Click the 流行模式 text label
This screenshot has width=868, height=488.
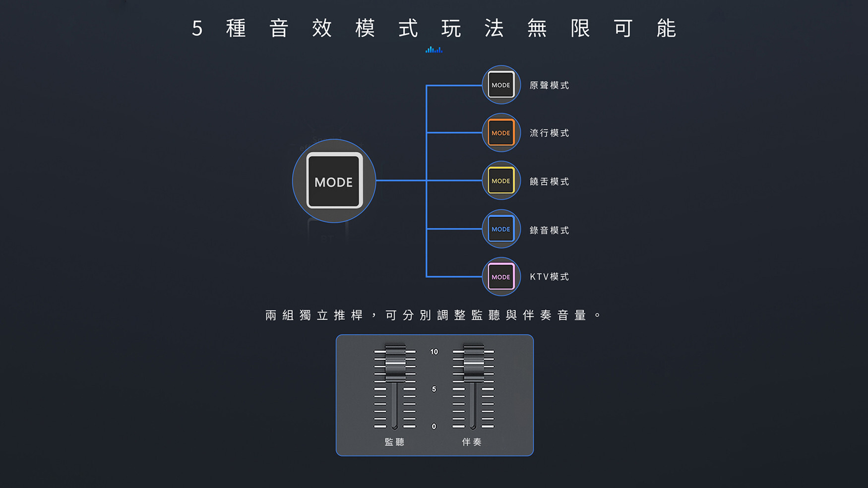tap(549, 133)
